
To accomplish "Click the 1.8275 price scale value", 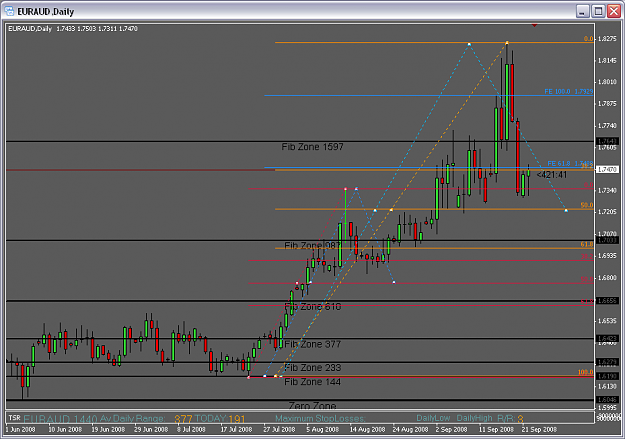I will coord(607,39).
